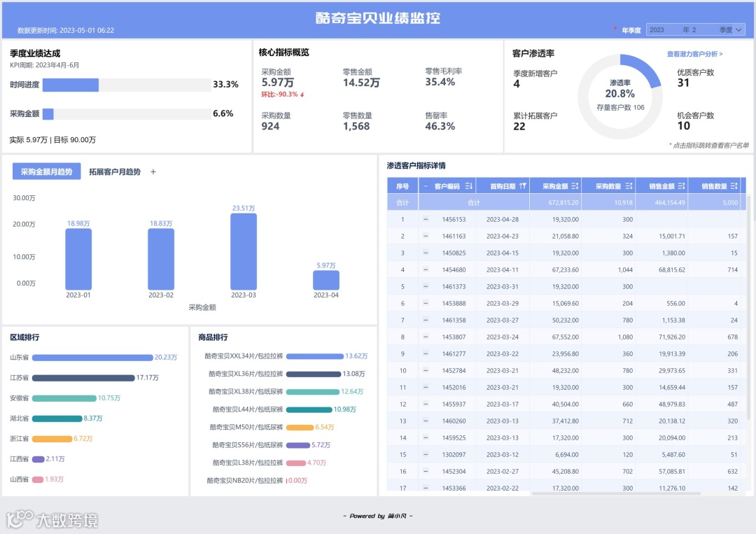Click the 时间进度 33.3% progress bar
This screenshot has height=534, width=756.
tap(127, 85)
